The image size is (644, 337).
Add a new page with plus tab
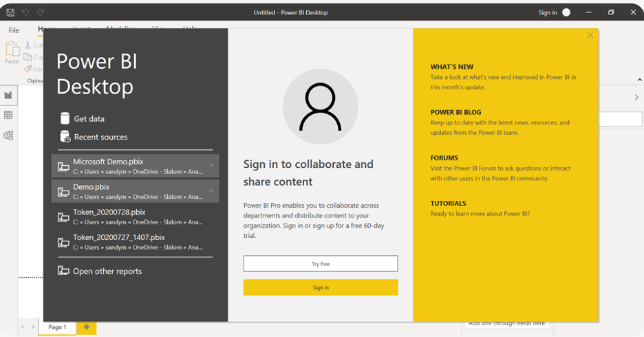[87, 327]
